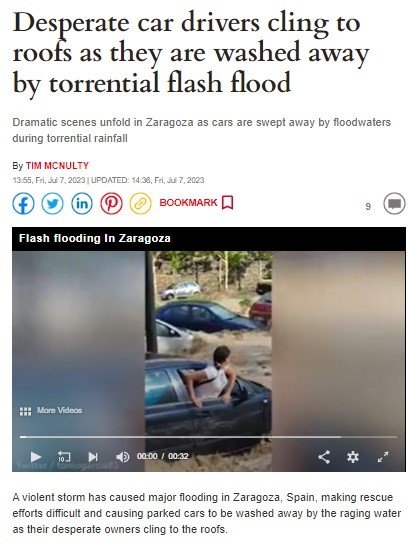Copy the article link with chain icon
The width and height of the screenshot is (408, 546).
pos(141,203)
